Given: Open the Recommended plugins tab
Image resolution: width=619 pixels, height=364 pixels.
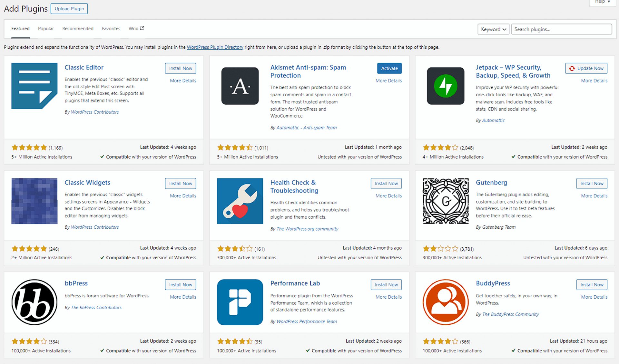Looking at the screenshot, I should click(78, 29).
